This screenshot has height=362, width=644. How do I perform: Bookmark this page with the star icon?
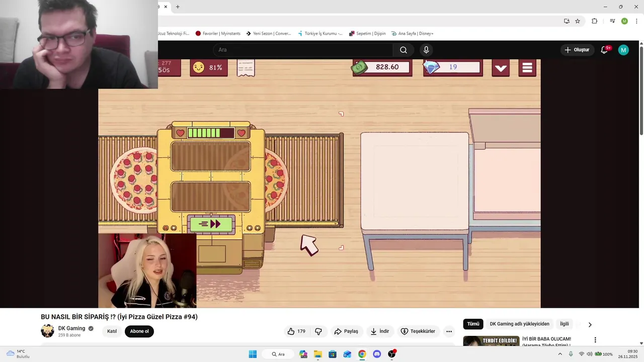pos(578,21)
